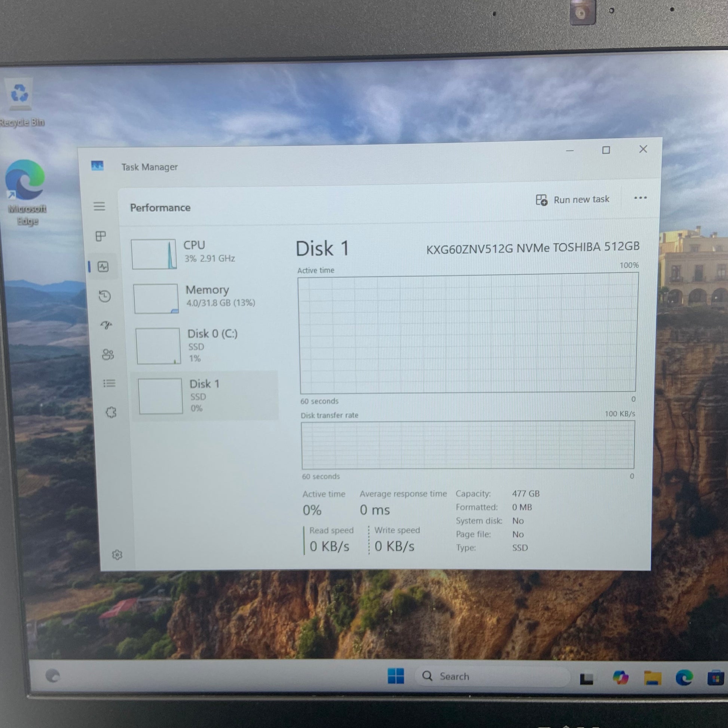The image size is (728, 728).
Task: Open the Processes page icon in sidebar
Action: pyautogui.click(x=101, y=236)
